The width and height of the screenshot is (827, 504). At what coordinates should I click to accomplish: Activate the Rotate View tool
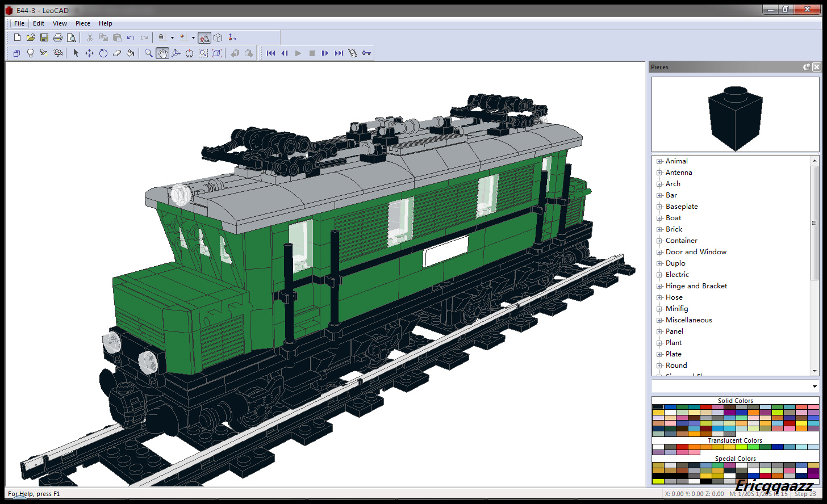tap(177, 53)
